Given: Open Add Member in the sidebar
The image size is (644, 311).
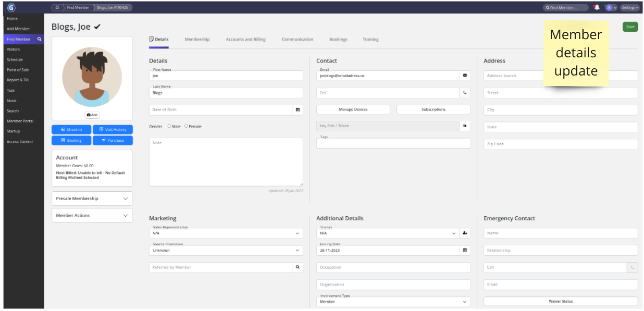Looking at the screenshot, I should click(x=18, y=29).
